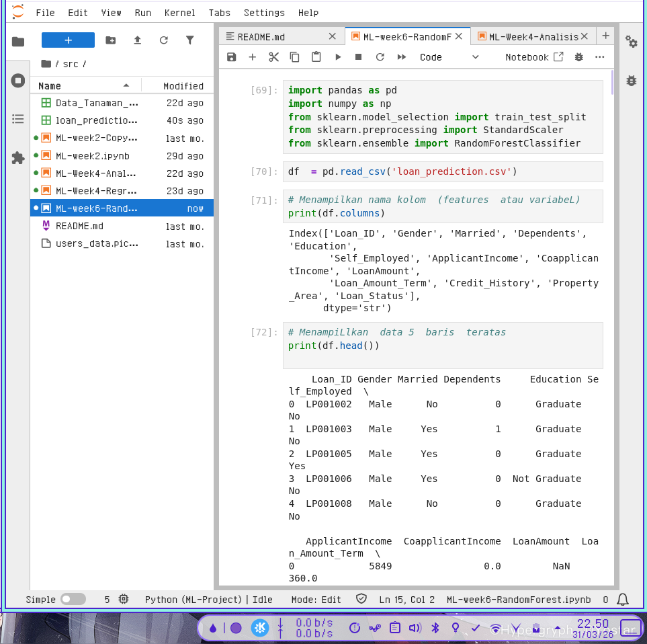Run the current cell with play button
The width and height of the screenshot is (647, 644).
[x=338, y=57]
